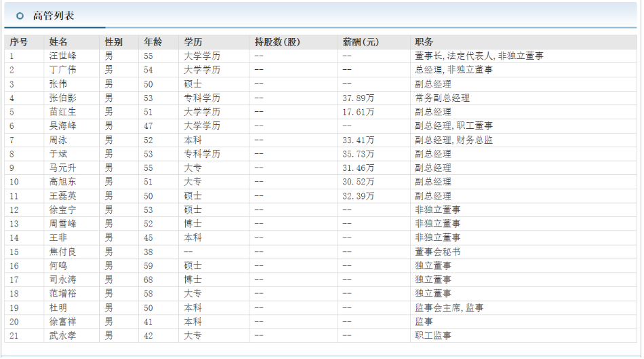The image size is (644, 359).
Task: Click the 薪酬(元) column header
Action: tap(361, 42)
